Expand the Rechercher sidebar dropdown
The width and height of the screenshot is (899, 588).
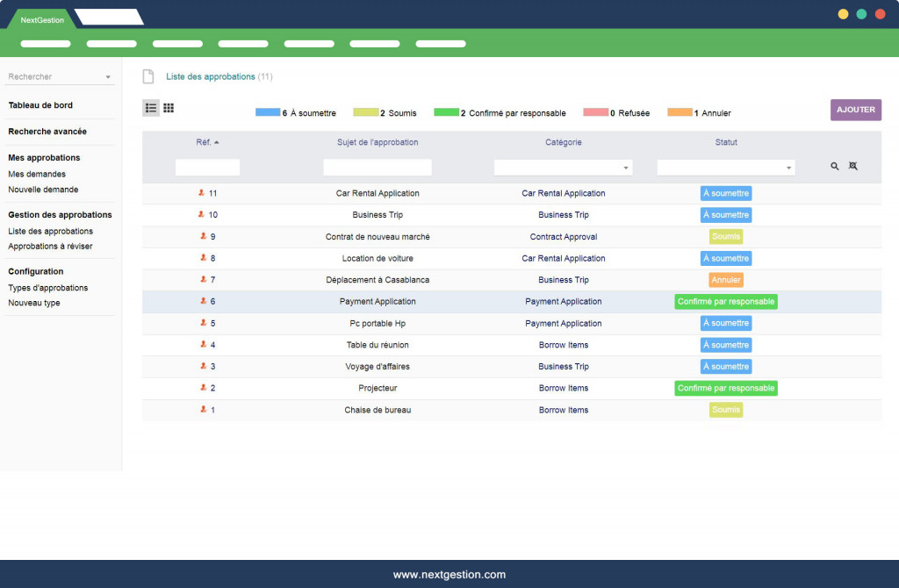(x=108, y=77)
